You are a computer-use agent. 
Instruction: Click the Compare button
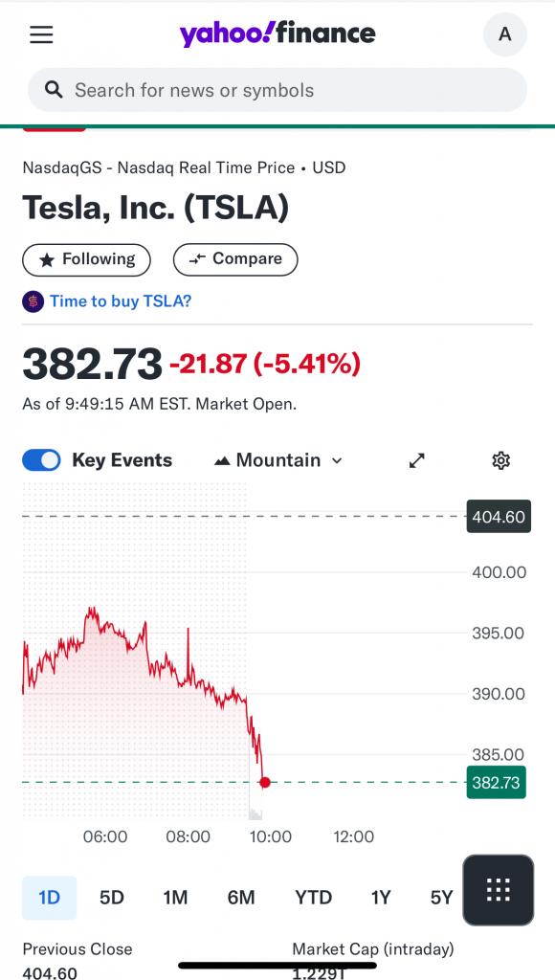[x=235, y=259]
